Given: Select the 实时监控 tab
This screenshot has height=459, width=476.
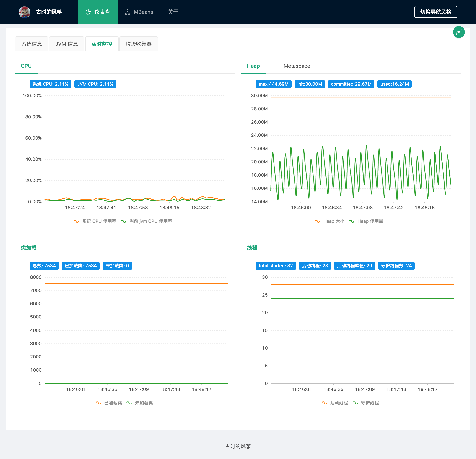Looking at the screenshot, I should [102, 44].
